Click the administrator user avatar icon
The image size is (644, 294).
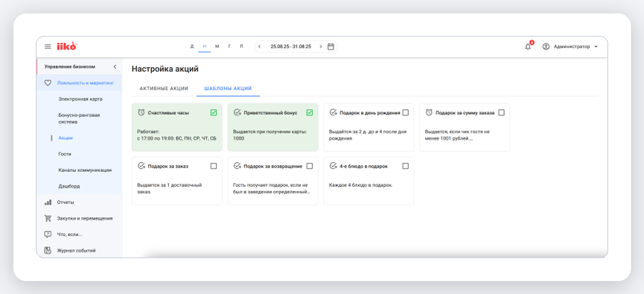tap(546, 47)
